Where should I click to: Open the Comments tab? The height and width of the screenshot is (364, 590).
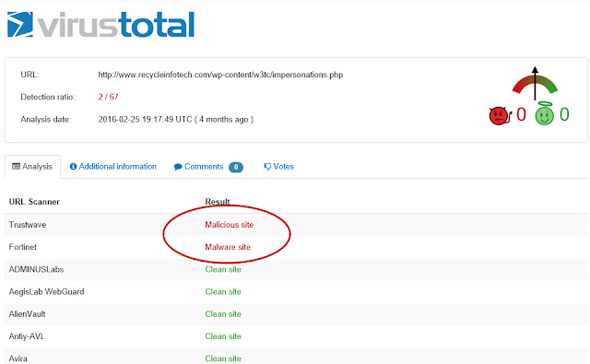tap(208, 167)
